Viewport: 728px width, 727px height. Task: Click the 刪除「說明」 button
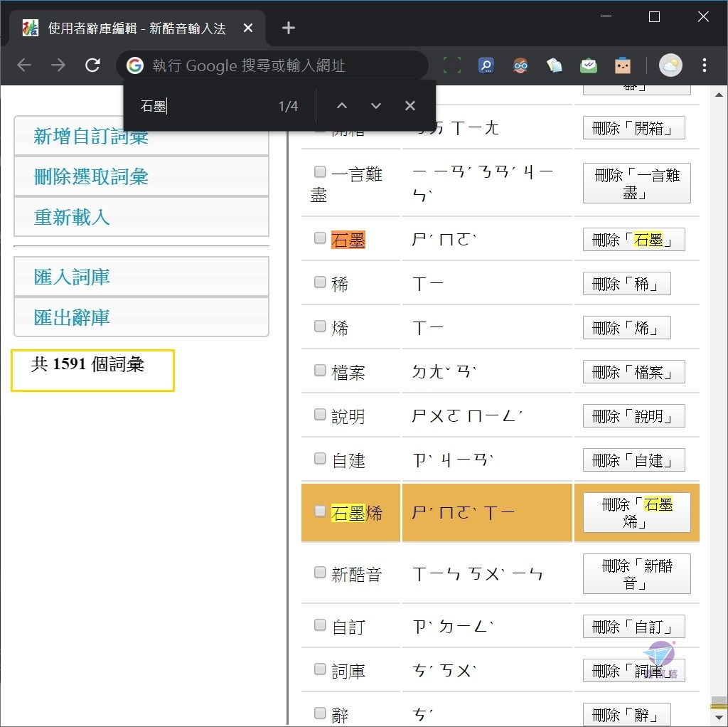[x=633, y=415]
